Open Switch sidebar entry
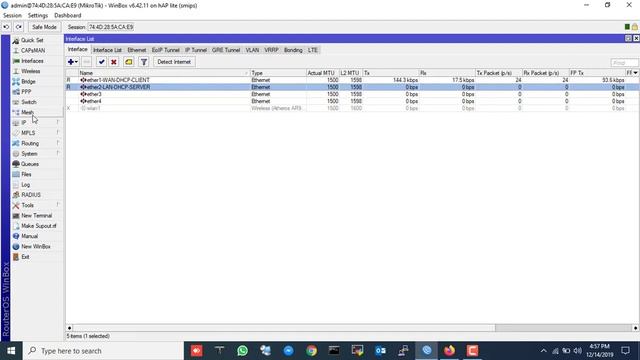The height and width of the screenshot is (360, 640). pos(29,102)
